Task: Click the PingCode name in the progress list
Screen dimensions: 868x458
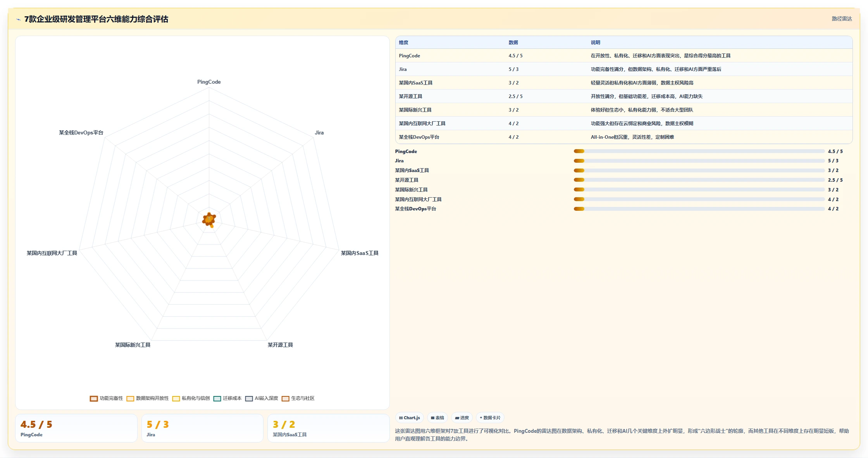Action: [x=406, y=152]
